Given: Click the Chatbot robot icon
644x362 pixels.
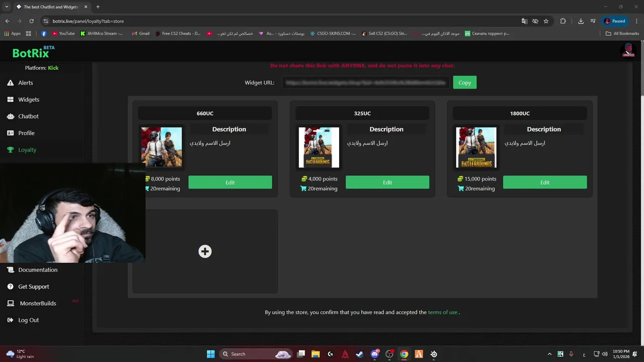Looking at the screenshot, I should (10, 116).
